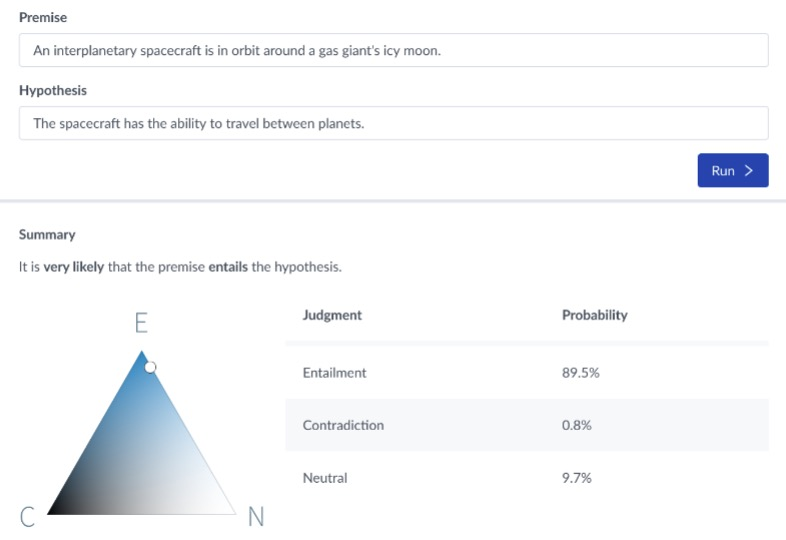Click the Premise label
Image resolution: width=786 pixels, height=540 pixels.
coord(43,18)
